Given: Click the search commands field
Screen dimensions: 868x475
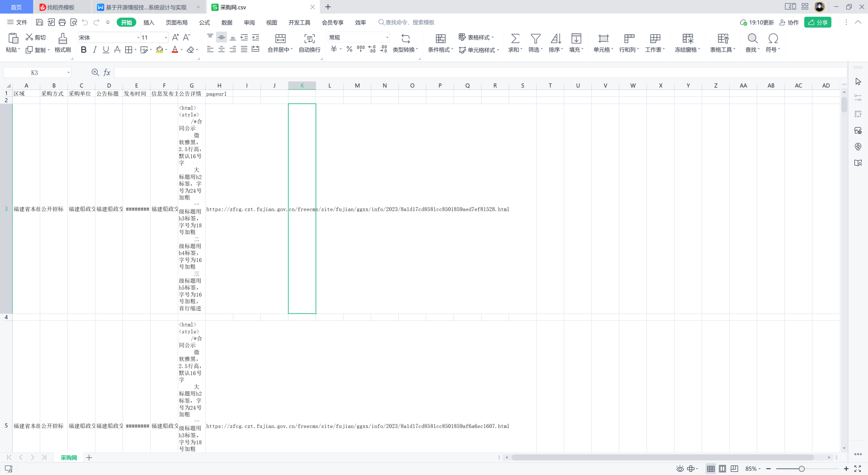Looking at the screenshot, I should (x=407, y=22).
